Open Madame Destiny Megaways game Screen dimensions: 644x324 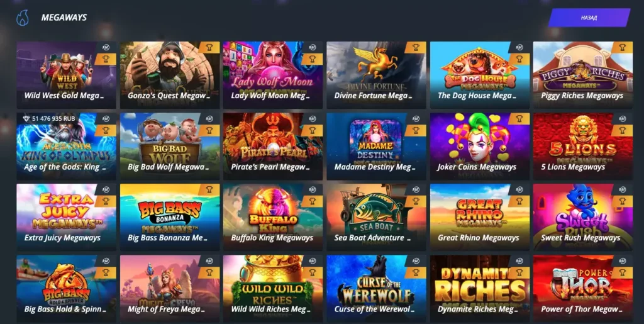pos(376,147)
